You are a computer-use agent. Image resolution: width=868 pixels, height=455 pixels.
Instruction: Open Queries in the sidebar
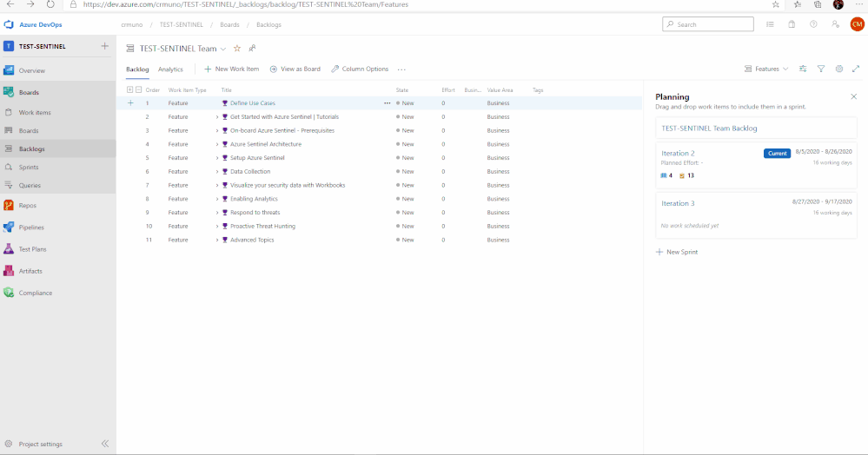click(30, 186)
